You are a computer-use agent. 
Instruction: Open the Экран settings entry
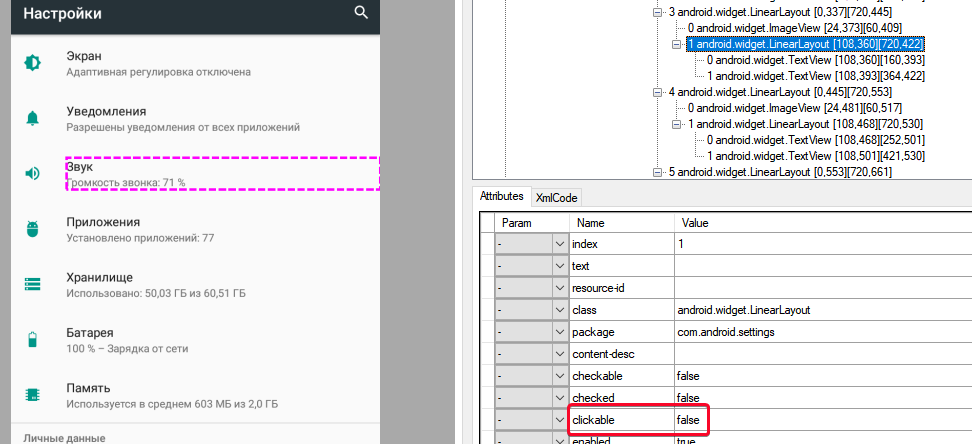click(x=195, y=63)
